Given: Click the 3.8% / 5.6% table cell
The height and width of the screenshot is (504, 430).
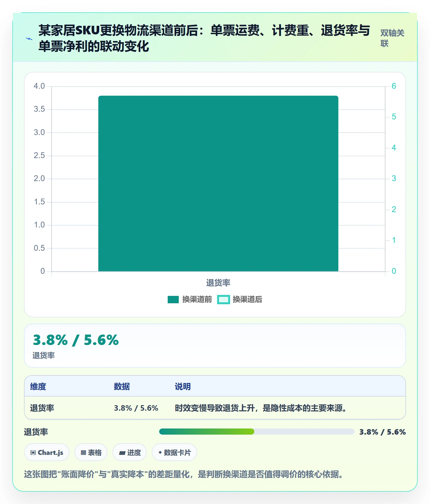Looking at the screenshot, I should (x=136, y=408).
